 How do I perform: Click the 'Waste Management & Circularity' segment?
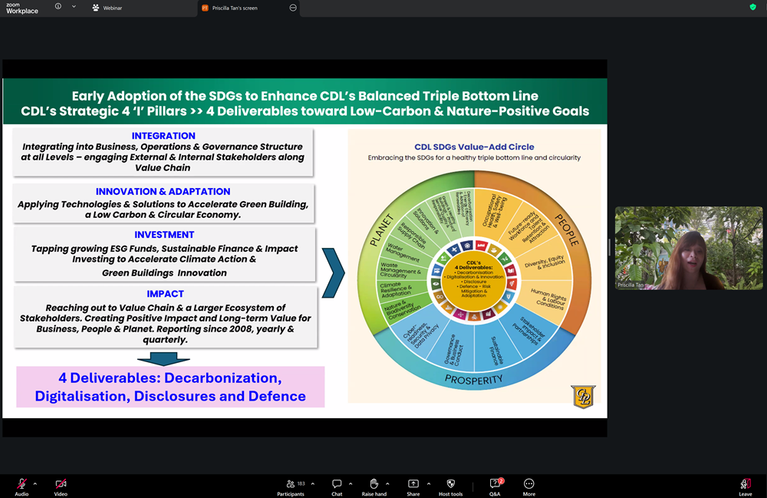[x=400, y=270]
